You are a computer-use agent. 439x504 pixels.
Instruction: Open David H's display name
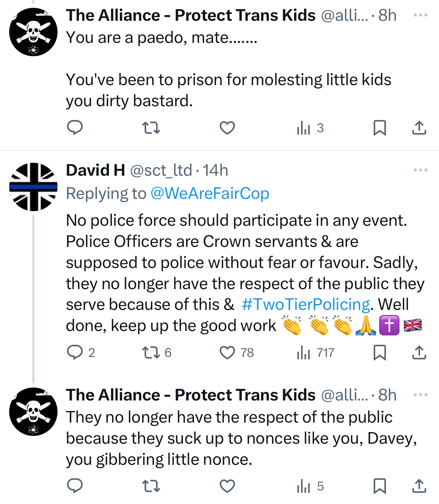[x=95, y=170]
